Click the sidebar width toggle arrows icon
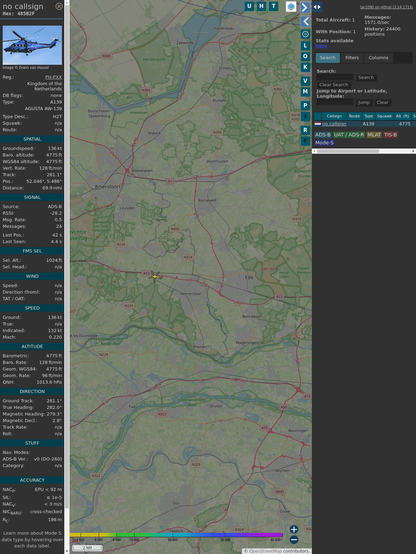Viewport: 416px width, 554px height. tap(317, 7)
